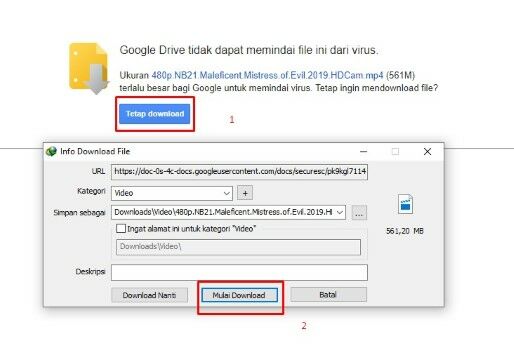The image size is (514, 360).
Task: Tick Ingat alamat ini untuk kategori Video
Action: point(121,229)
